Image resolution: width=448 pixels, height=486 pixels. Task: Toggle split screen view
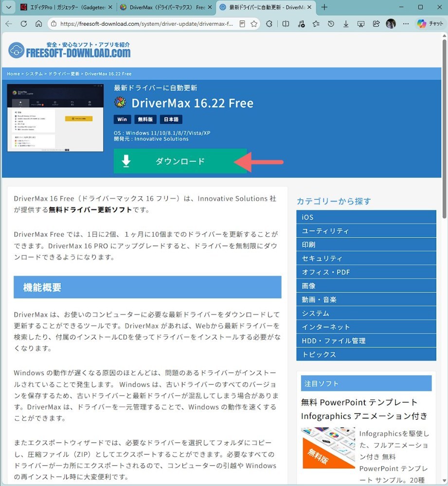tap(286, 24)
